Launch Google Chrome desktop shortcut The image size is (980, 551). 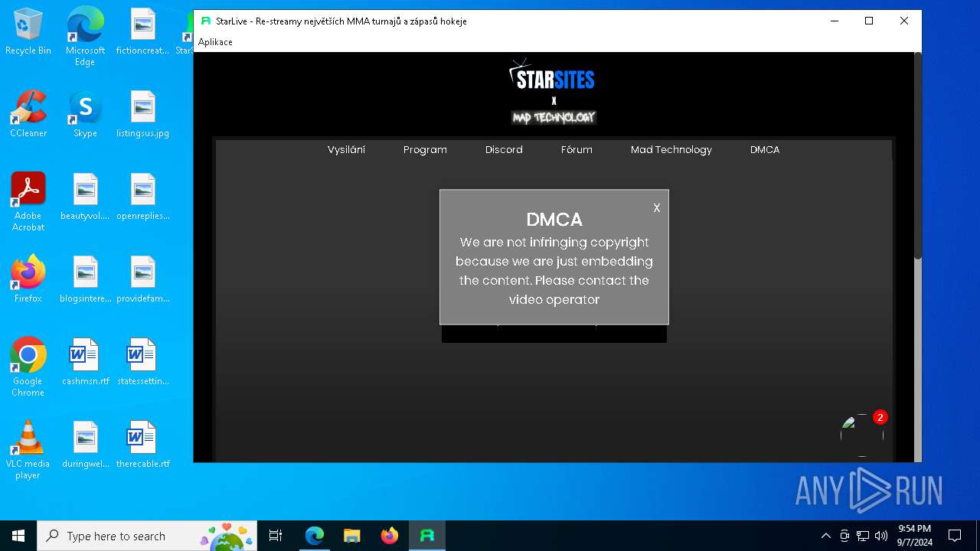(28, 367)
